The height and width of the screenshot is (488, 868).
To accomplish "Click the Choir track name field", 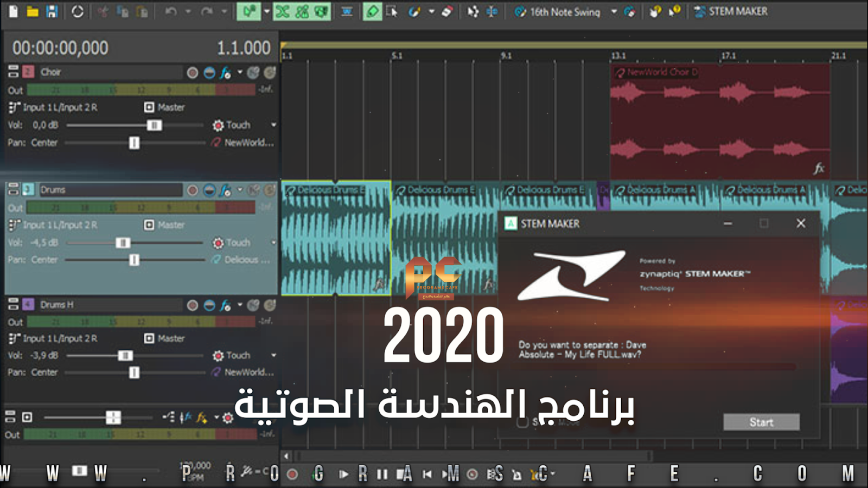I will (110, 72).
